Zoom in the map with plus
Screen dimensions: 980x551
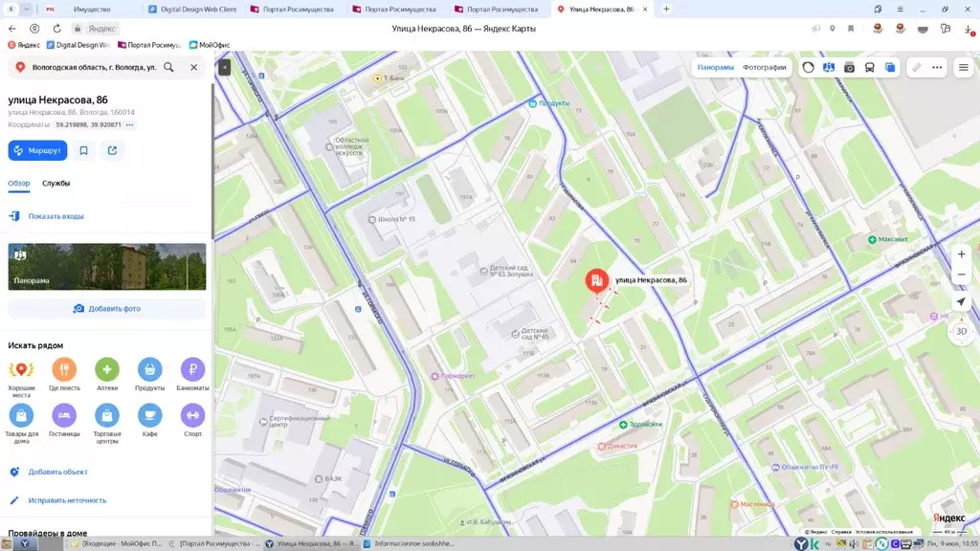click(x=961, y=254)
